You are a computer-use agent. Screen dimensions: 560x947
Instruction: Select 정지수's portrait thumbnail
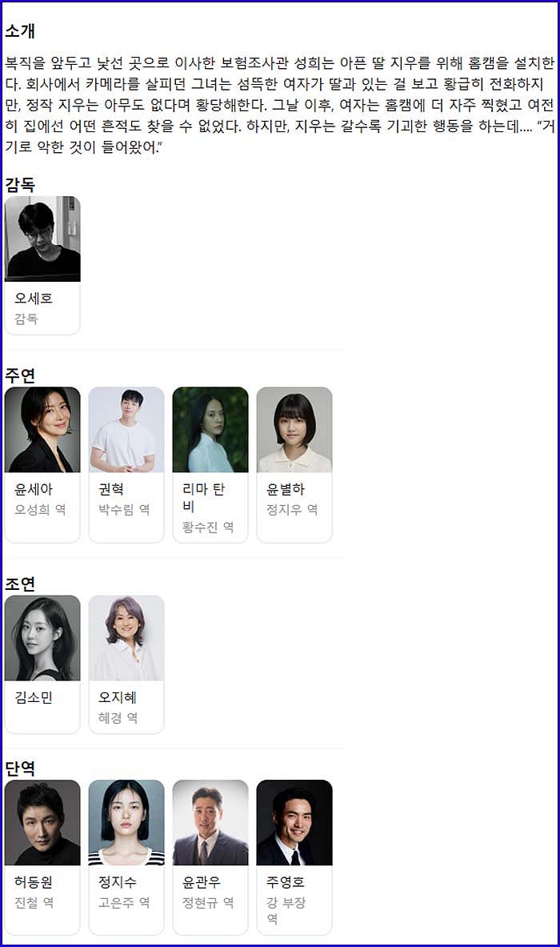(126, 823)
